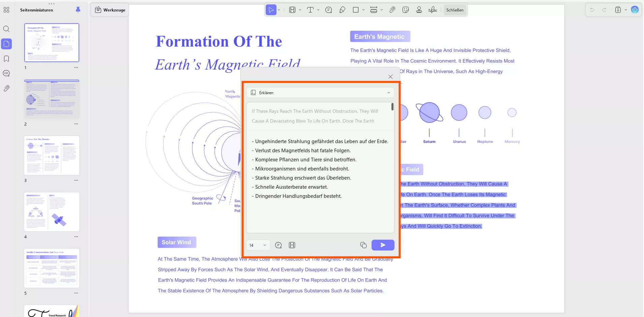644x317 pixels.
Task: Select the page thumbnails sidebar icon
Action: click(6, 44)
